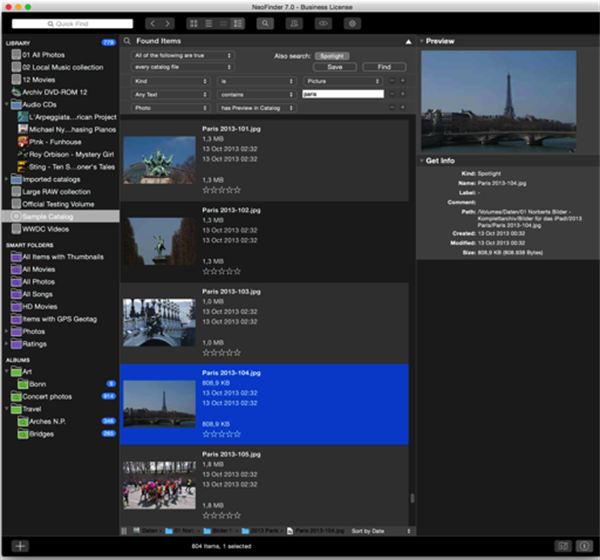Click the 'paris' search text field
This screenshot has height=560, width=600.
coord(343,94)
